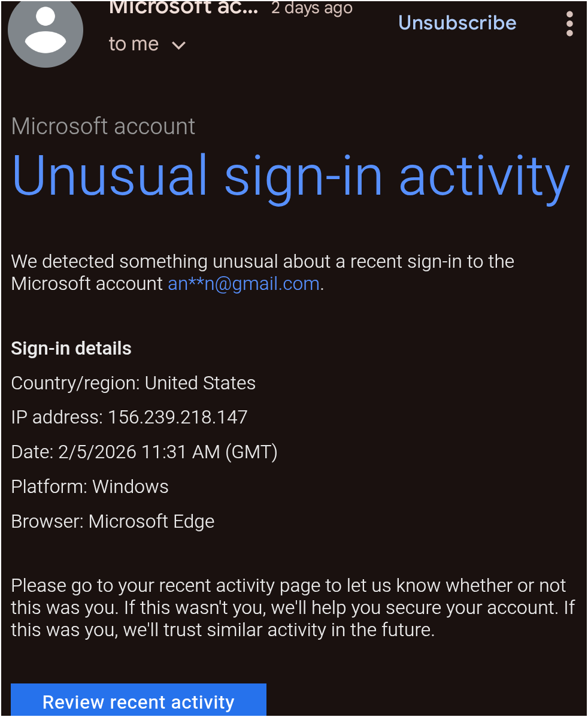588x717 pixels.
Task: Select the gray "Microsoft account" label
Action: (x=103, y=126)
